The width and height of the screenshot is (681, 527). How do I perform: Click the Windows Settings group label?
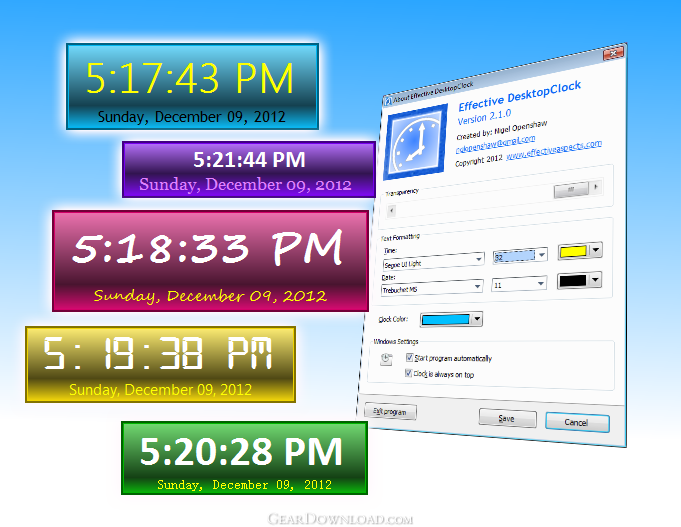coord(396,341)
